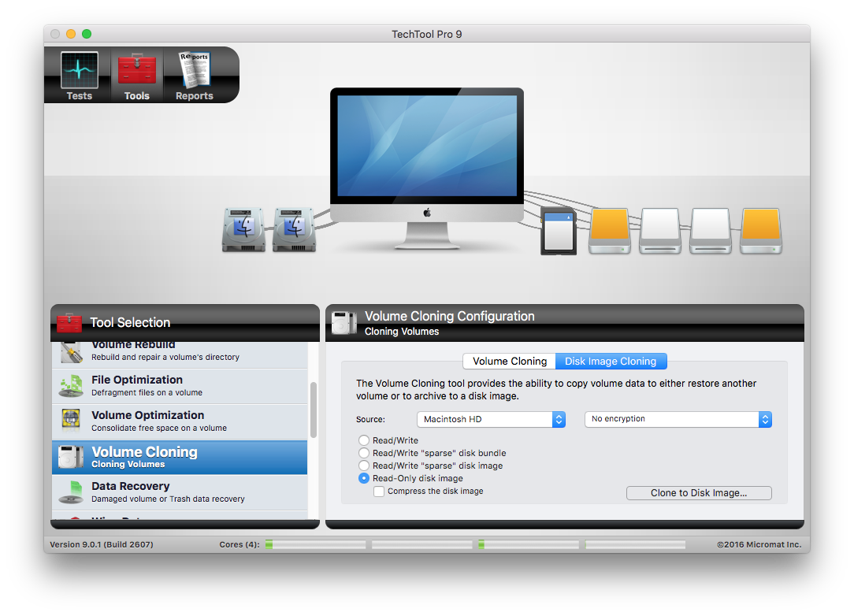
Task: Click the Version 9.0.1 (Build 2607) text
Action: tap(102, 544)
